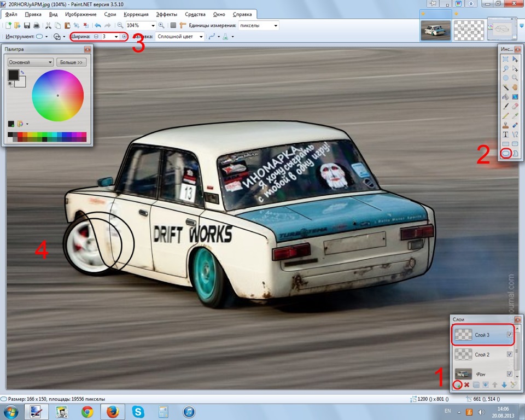This screenshot has width=525, height=420.
Task: Open the Коррекция menu
Action: click(136, 14)
